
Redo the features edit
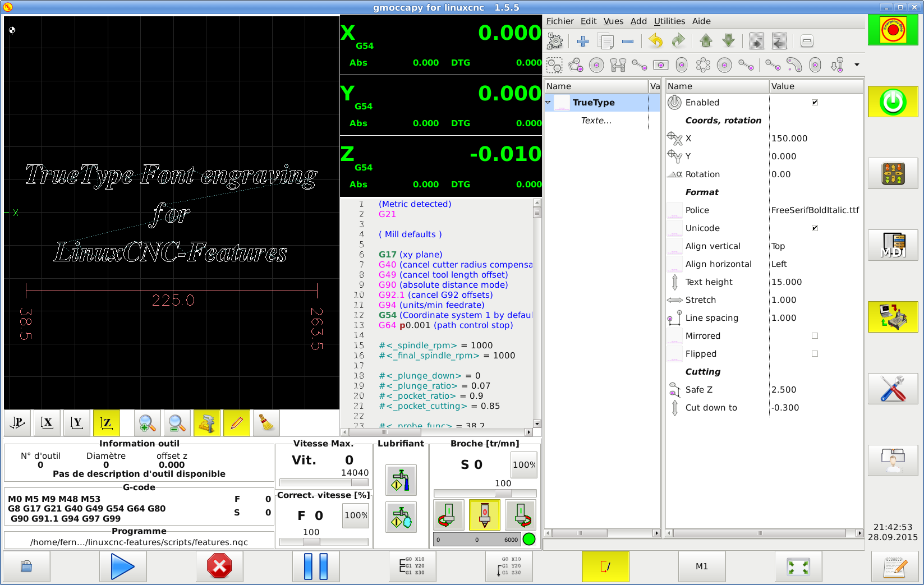click(x=678, y=41)
